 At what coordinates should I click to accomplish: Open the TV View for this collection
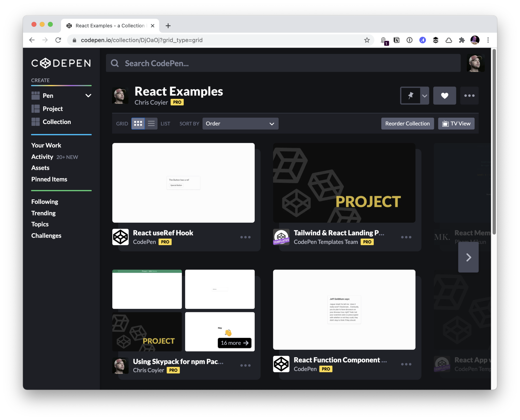pyautogui.click(x=456, y=124)
